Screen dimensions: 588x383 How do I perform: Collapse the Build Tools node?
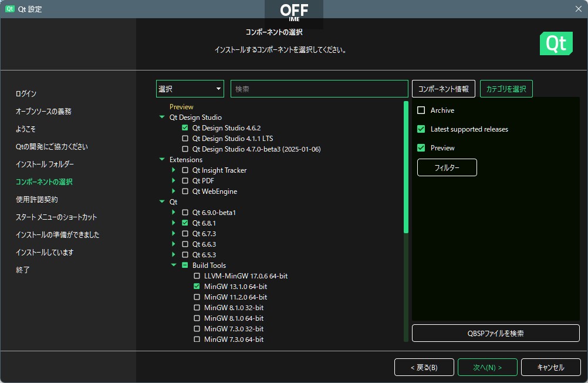click(x=174, y=265)
